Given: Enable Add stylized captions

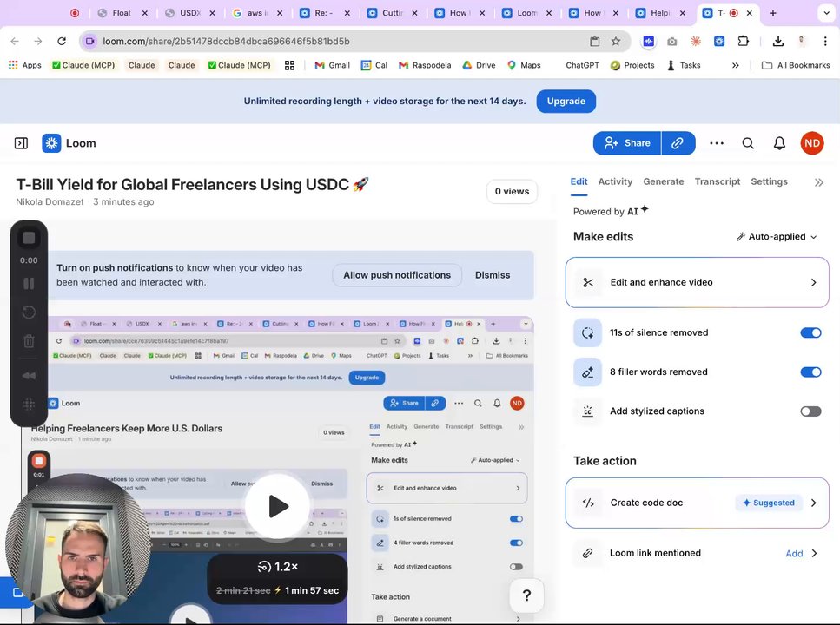Looking at the screenshot, I should pyautogui.click(x=810, y=411).
